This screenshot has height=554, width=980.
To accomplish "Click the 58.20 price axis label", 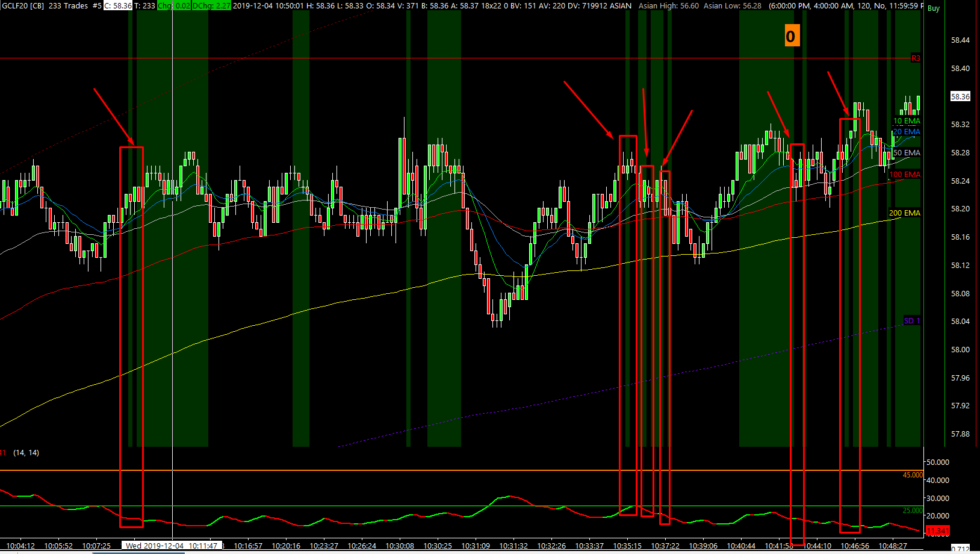I will (960, 209).
